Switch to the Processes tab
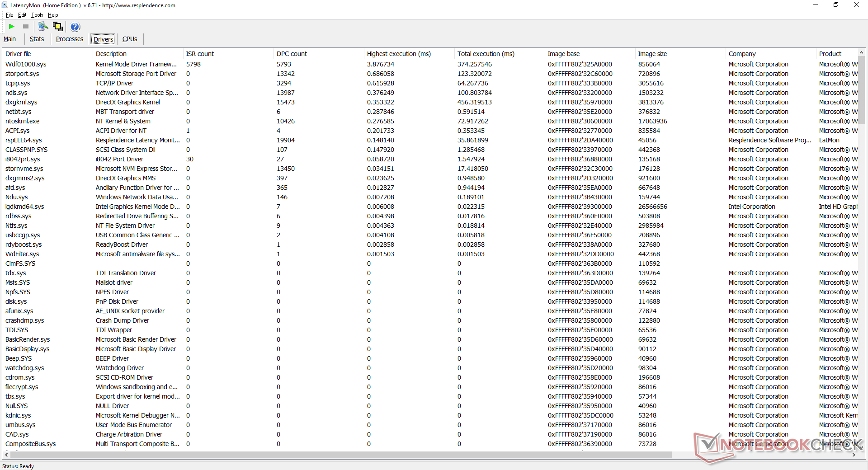The height and width of the screenshot is (470, 868). pyautogui.click(x=70, y=39)
